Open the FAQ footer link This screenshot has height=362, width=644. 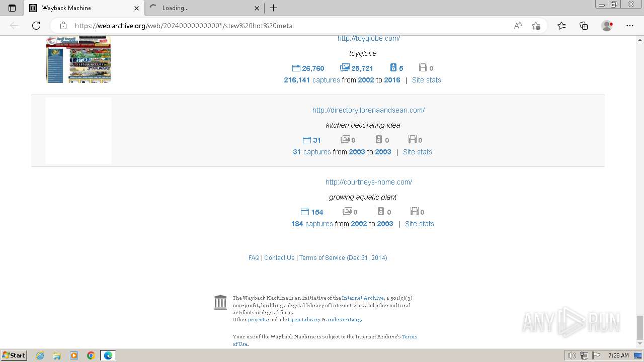pyautogui.click(x=254, y=258)
